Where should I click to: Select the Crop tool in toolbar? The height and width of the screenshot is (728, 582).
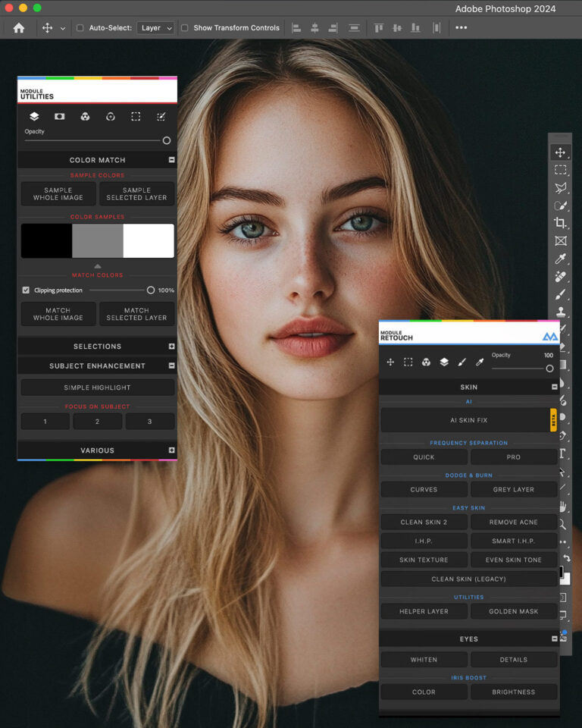coord(560,223)
